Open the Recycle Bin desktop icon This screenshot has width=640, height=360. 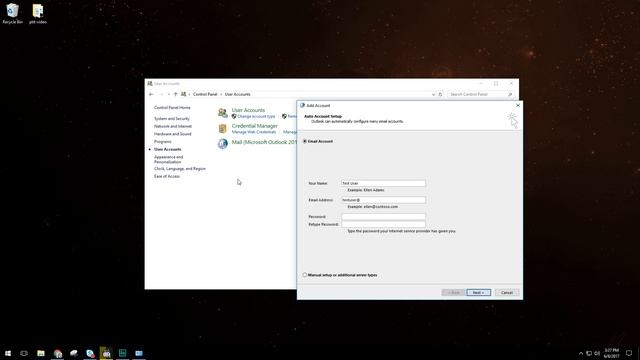12,13
